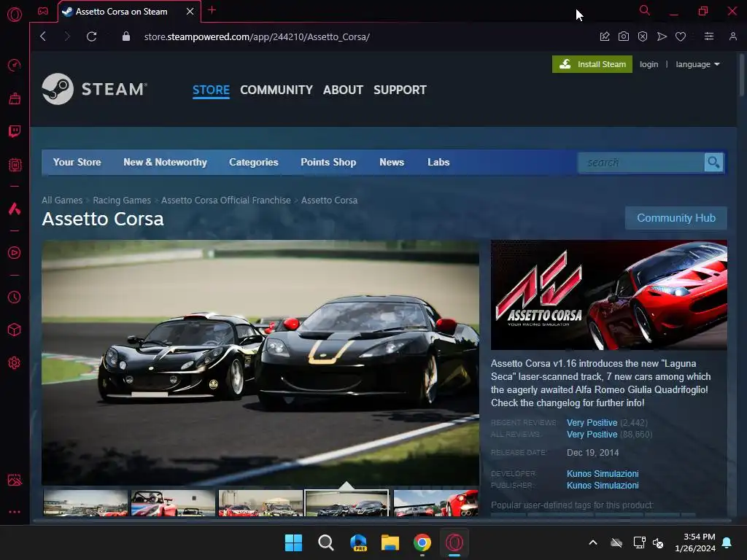
Task: Open History clock icon in sidebar
Action: (x=15, y=297)
